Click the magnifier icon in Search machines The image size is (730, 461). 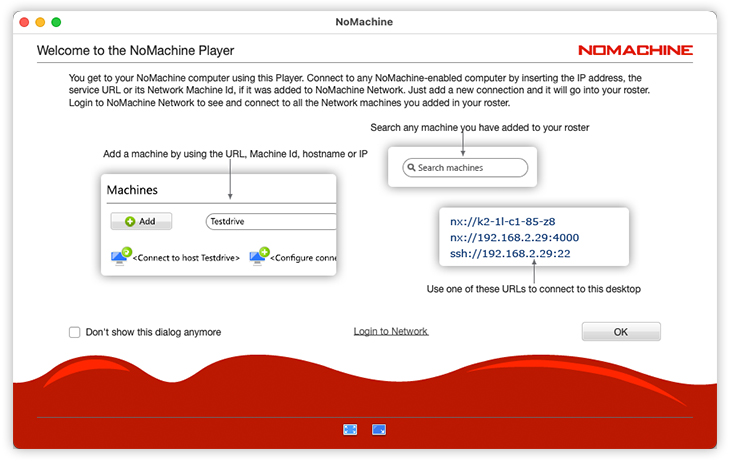coord(411,168)
